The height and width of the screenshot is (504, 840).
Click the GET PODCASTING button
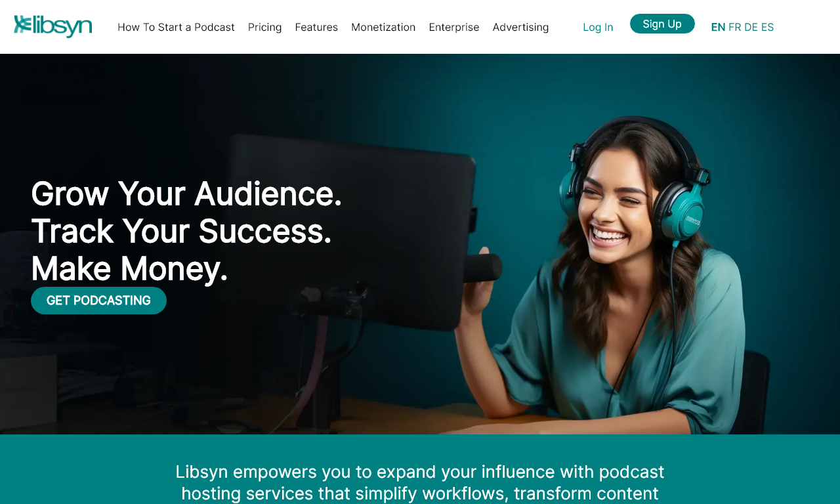(98, 301)
